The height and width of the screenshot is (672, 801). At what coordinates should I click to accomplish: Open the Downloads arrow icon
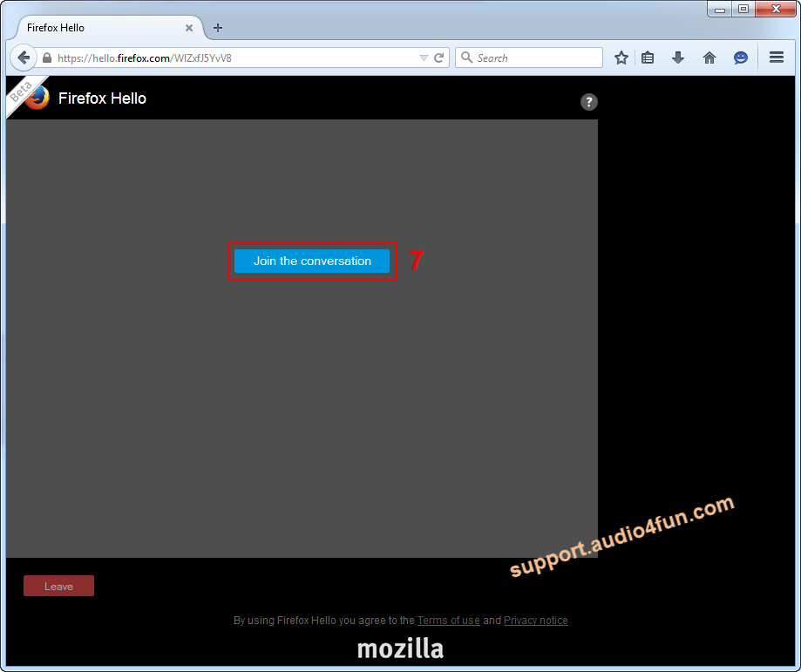coord(678,58)
